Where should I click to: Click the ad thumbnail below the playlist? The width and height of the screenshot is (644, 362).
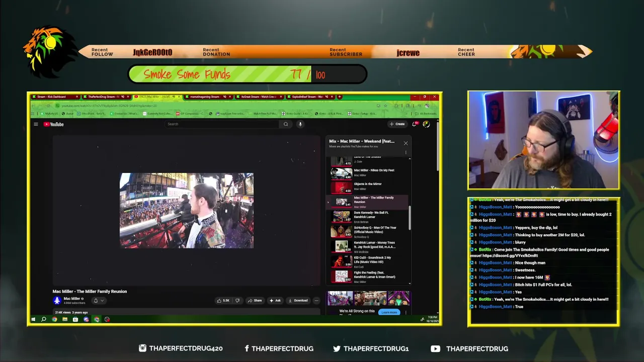coord(369,298)
